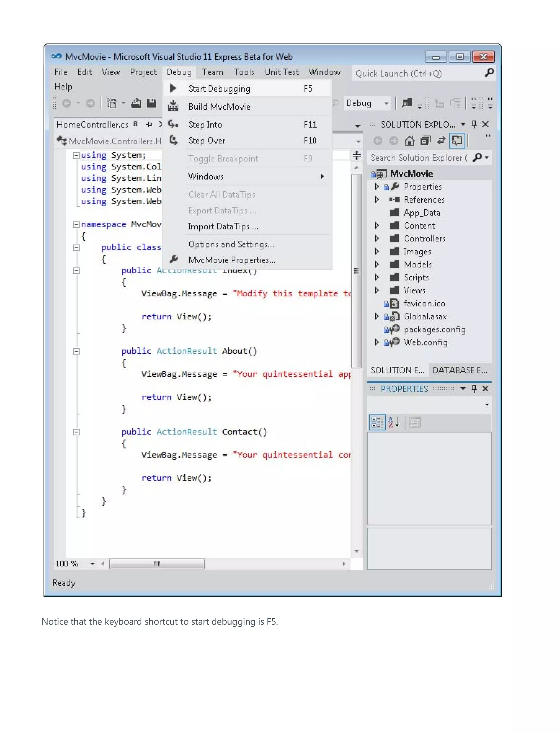Expand the Views folder
The height and width of the screenshot is (733, 560).
coord(377,290)
